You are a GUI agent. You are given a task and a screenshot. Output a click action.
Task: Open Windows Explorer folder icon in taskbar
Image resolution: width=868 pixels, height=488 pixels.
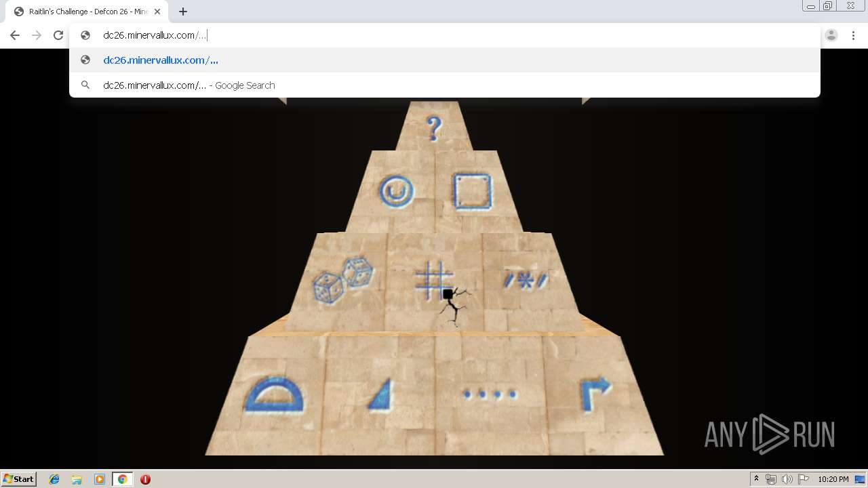tap(77, 479)
